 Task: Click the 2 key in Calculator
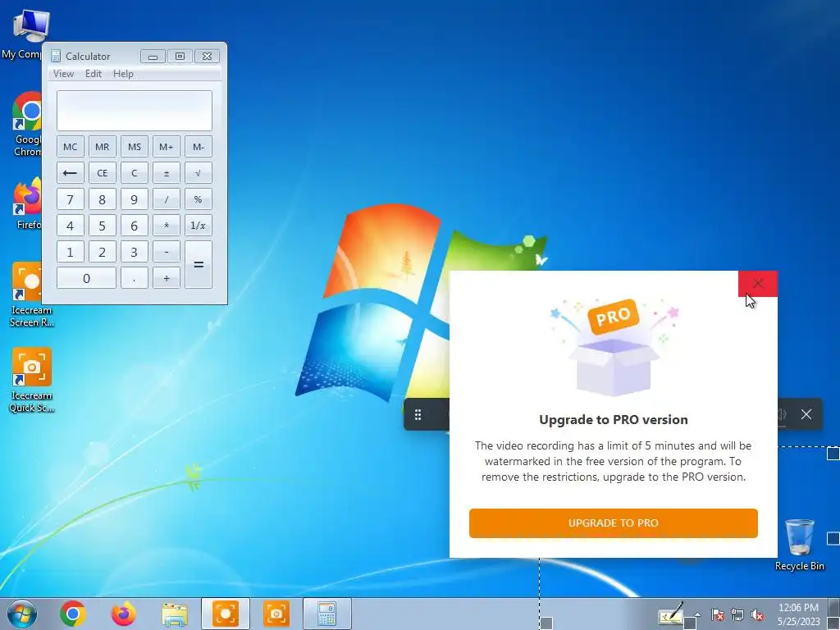coord(103,252)
